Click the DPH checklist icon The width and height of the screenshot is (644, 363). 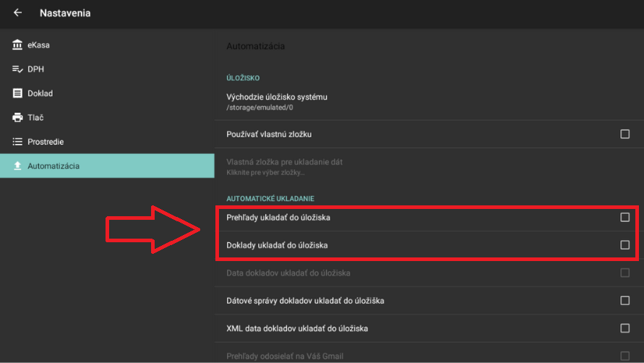point(17,69)
